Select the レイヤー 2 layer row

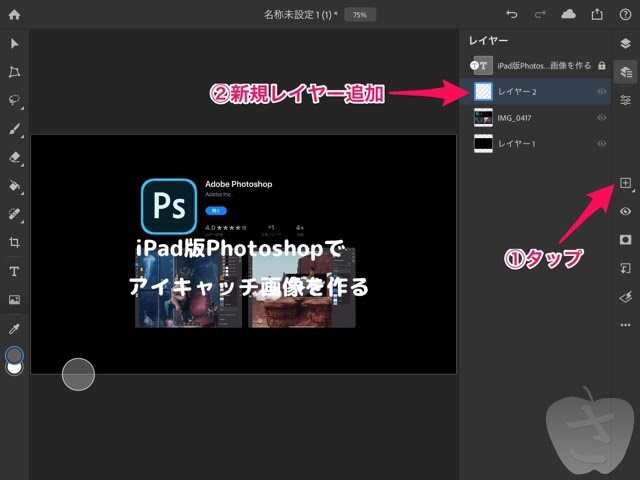pos(535,91)
